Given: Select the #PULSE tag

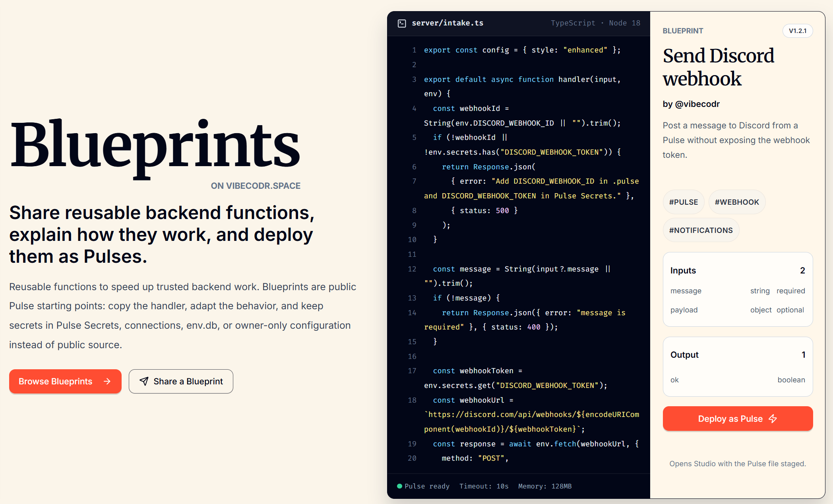Looking at the screenshot, I should pyautogui.click(x=684, y=202).
